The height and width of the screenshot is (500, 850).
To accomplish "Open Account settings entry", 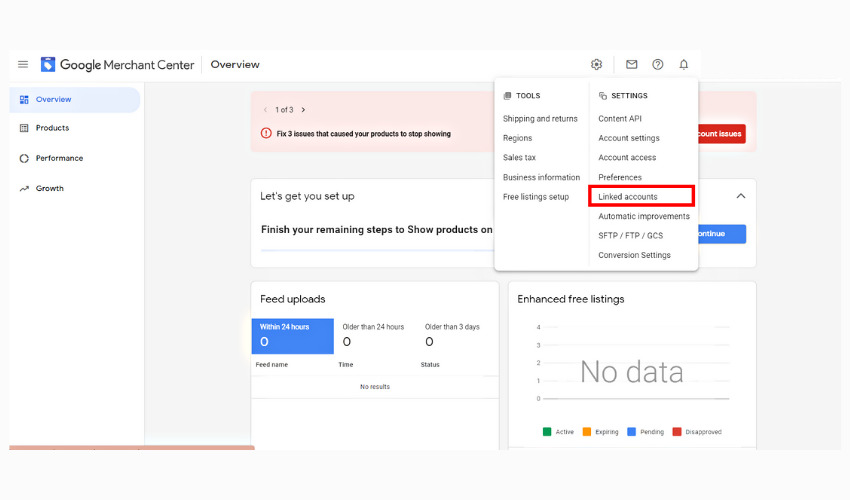I will [x=629, y=138].
